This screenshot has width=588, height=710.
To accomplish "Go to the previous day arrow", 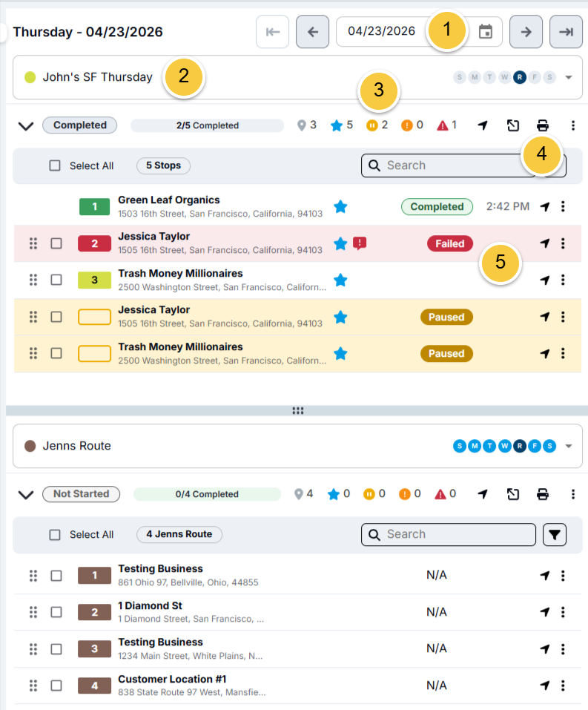I will (312, 32).
